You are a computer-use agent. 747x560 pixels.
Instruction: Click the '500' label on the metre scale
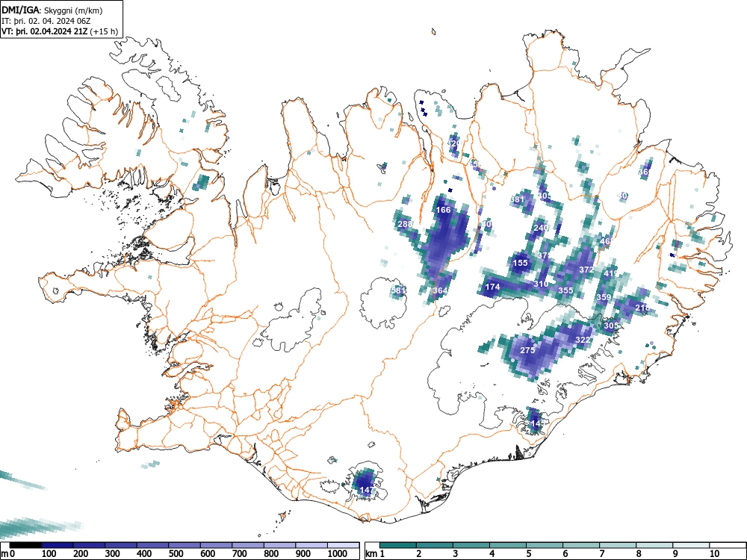(x=176, y=554)
